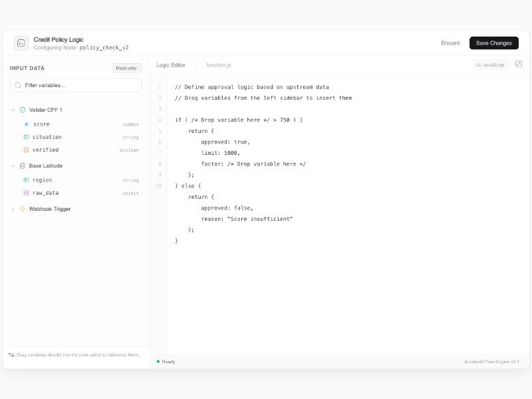The height and width of the screenshot is (399, 532).
Task: Click the terminal icon beside Credit Policy Logic
Action: 21,43
